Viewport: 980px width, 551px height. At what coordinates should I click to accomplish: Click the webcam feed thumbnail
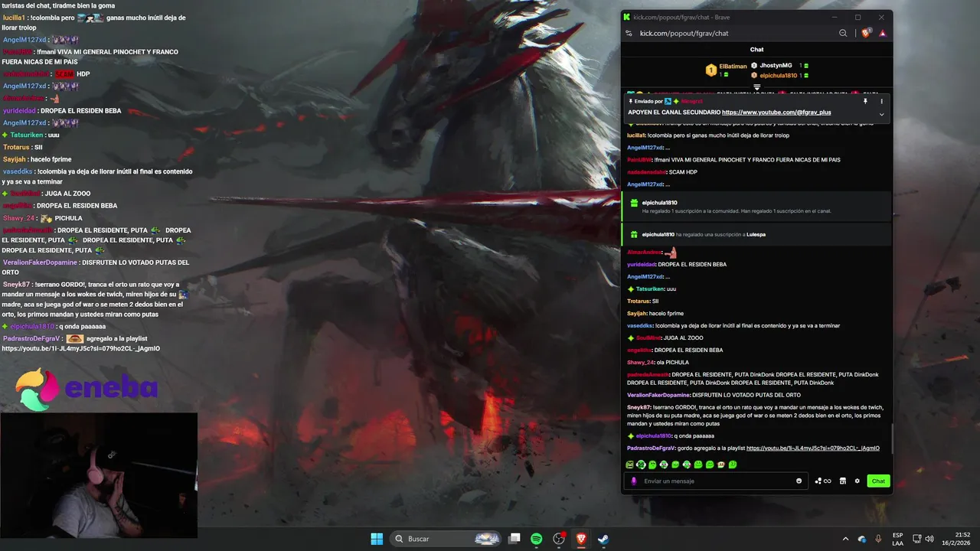98,475
